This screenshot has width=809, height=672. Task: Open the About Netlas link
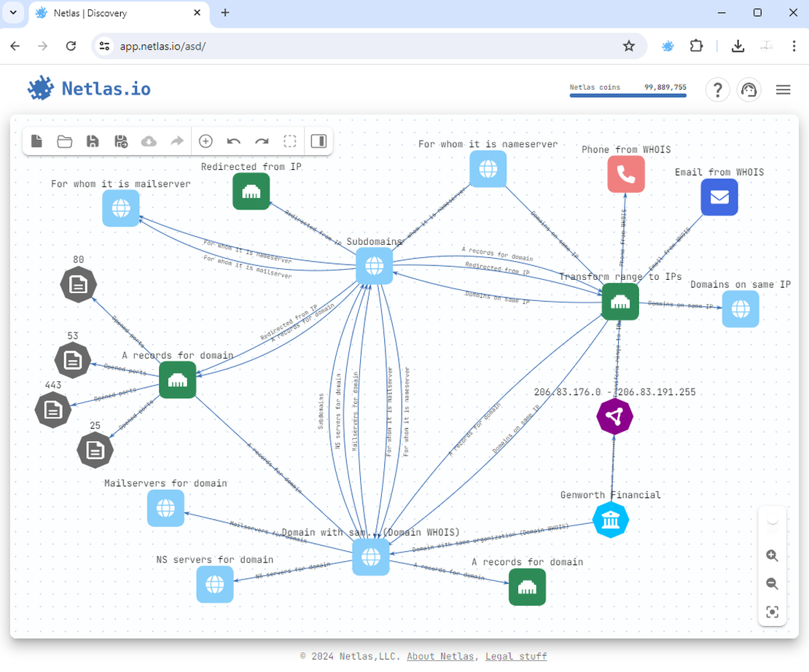pyautogui.click(x=439, y=656)
